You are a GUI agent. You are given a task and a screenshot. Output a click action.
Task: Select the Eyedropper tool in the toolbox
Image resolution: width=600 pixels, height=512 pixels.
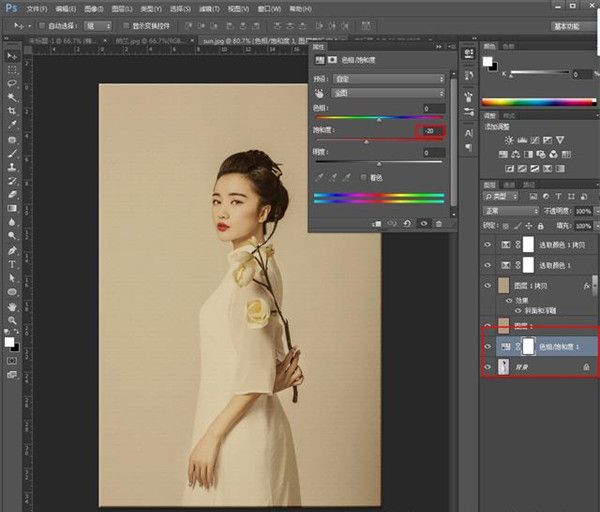click(x=12, y=125)
